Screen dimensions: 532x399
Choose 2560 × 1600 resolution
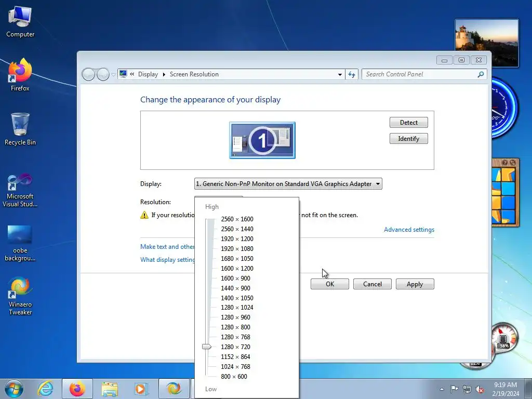tap(237, 219)
